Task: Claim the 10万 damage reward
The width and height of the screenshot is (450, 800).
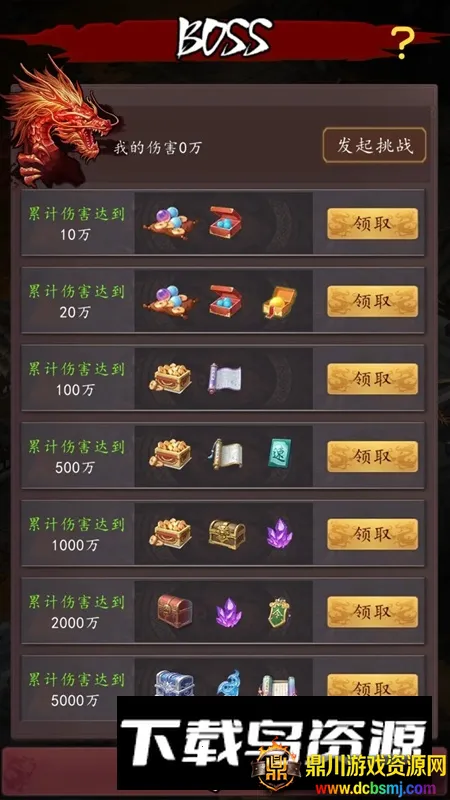Action: [372, 223]
